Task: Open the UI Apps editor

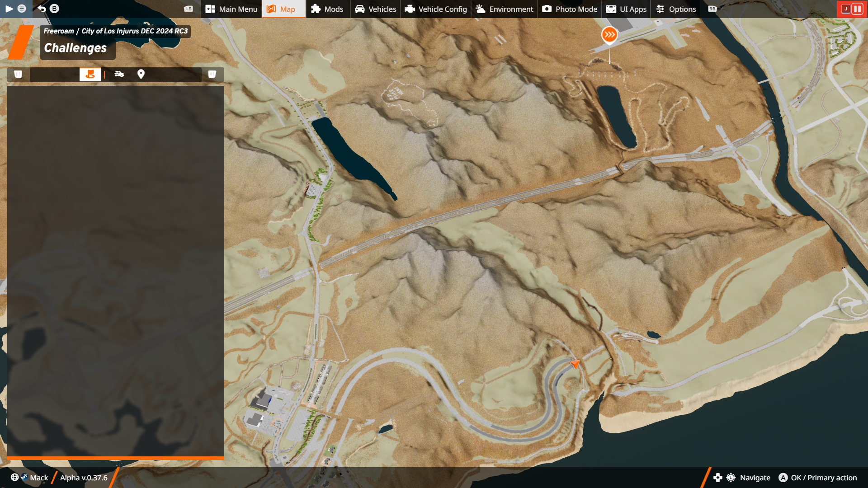Action: click(626, 9)
